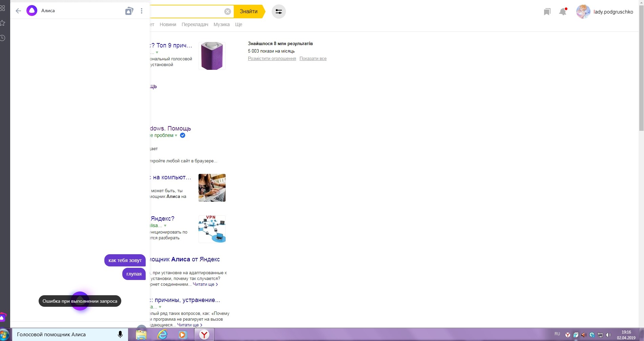The width and height of the screenshot is (644, 341).
Task: Click the hummingbird tray icon
Action: pos(576,335)
